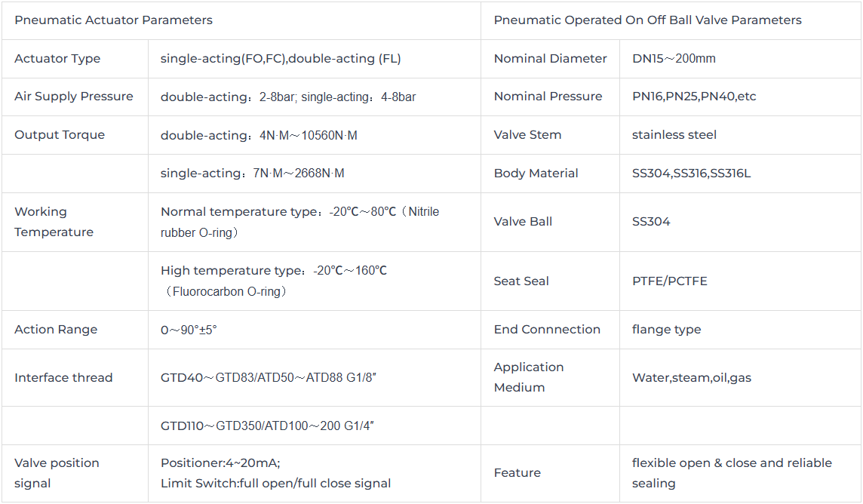Select the single-acting 7N·M~2668N·M torque value

pyautogui.click(x=252, y=174)
